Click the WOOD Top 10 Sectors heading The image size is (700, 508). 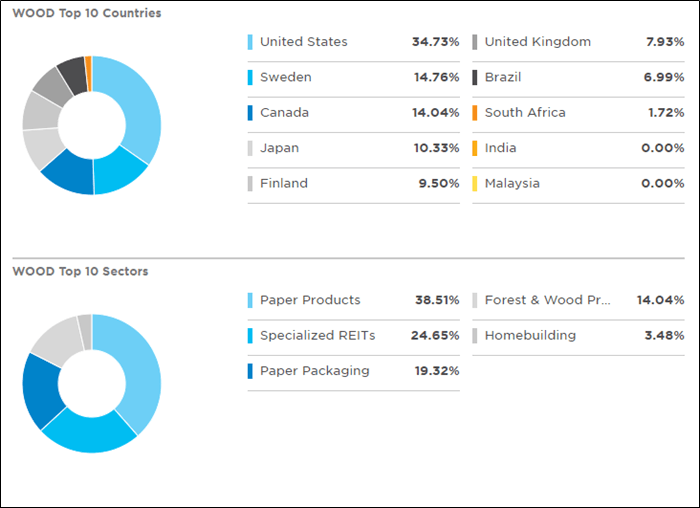click(80, 271)
